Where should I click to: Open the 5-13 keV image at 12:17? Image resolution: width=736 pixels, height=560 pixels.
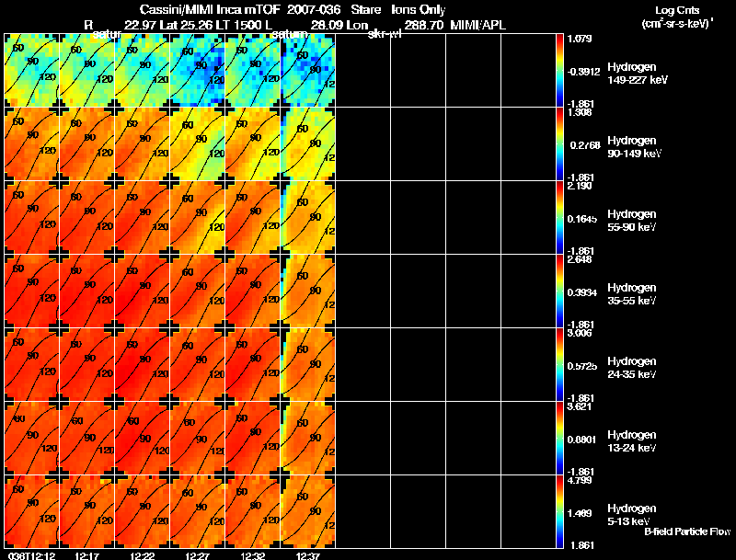(86, 511)
